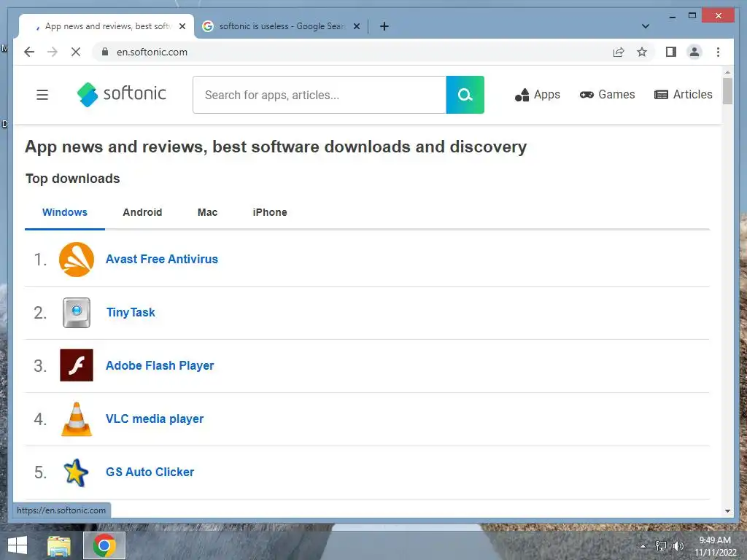747x560 pixels.
Task: Open the Chrome profile avatar
Action: click(694, 52)
